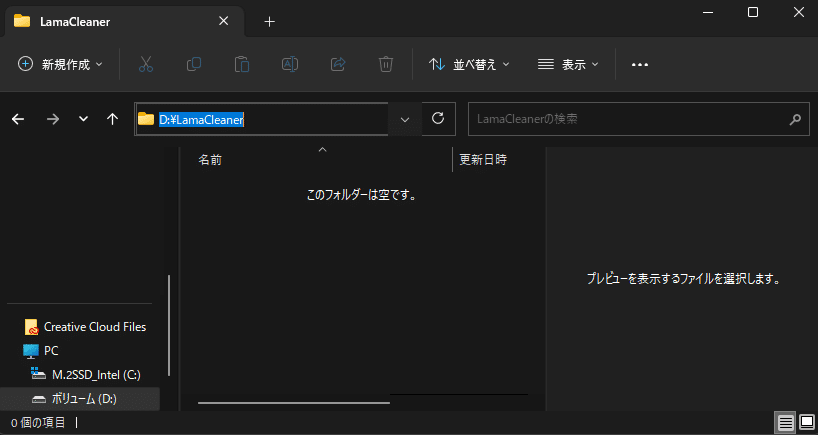Switch to details view in status bar
Viewport: 818px width, 435px height.
pyautogui.click(x=786, y=422)
